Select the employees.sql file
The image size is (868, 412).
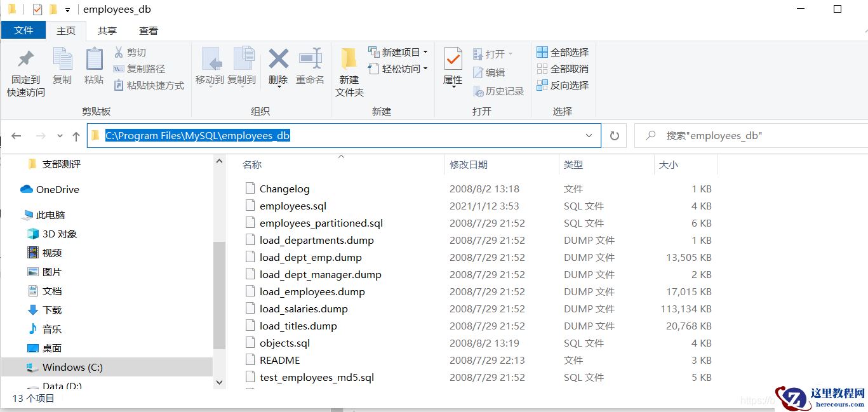[293, 206]
